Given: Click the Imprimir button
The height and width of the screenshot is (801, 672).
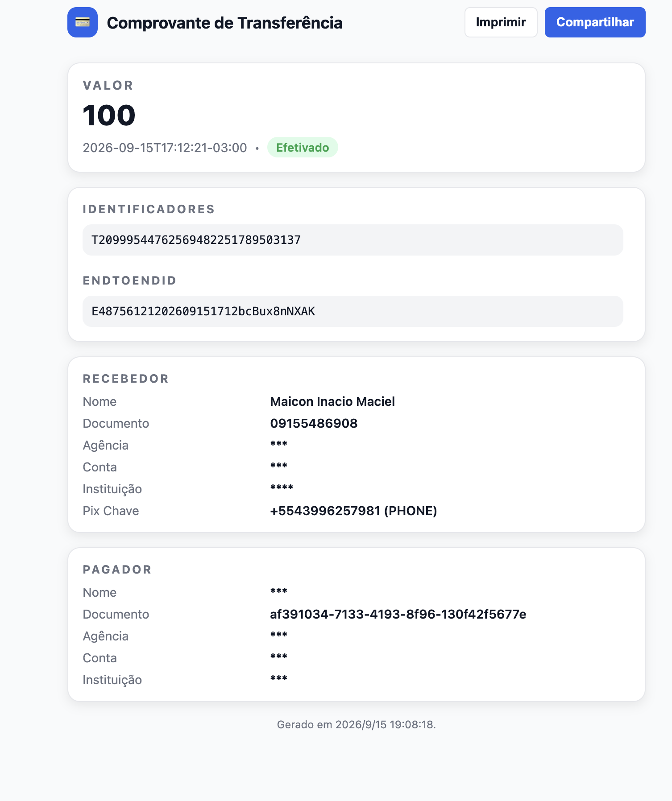Looking at the screenshot, I should 501,22.
